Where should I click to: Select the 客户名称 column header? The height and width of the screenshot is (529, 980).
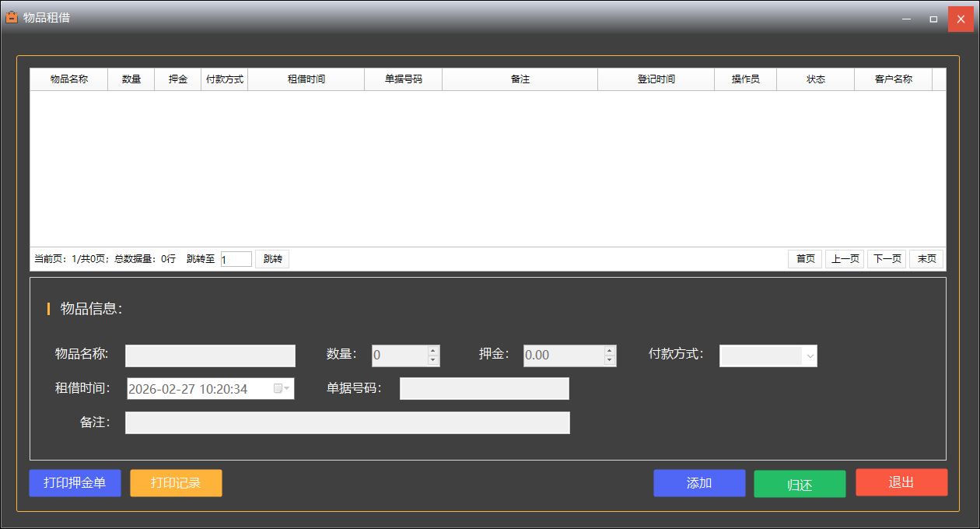[x=893, y=79]
